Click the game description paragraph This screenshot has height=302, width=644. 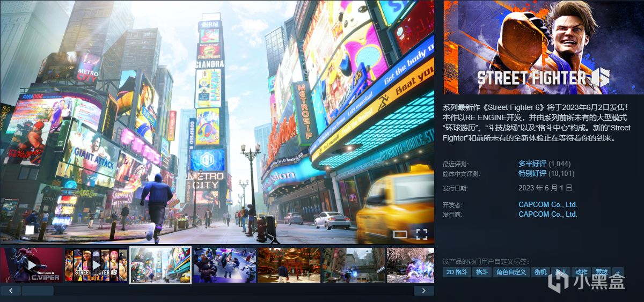click(x=537, y=122)
